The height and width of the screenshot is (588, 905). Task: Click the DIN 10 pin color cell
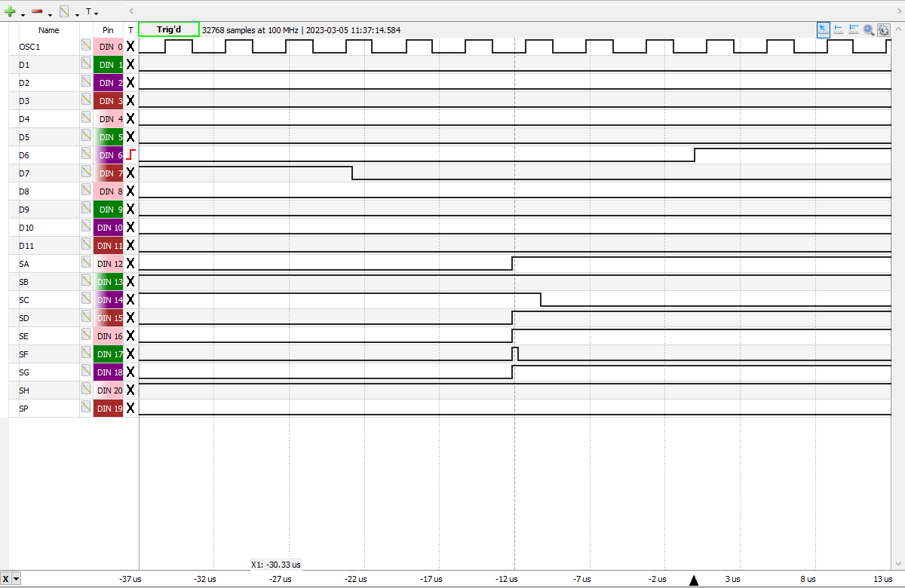(108, 227)
